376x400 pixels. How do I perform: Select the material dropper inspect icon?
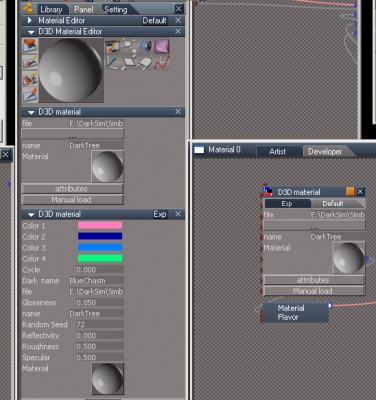point(30,95)
